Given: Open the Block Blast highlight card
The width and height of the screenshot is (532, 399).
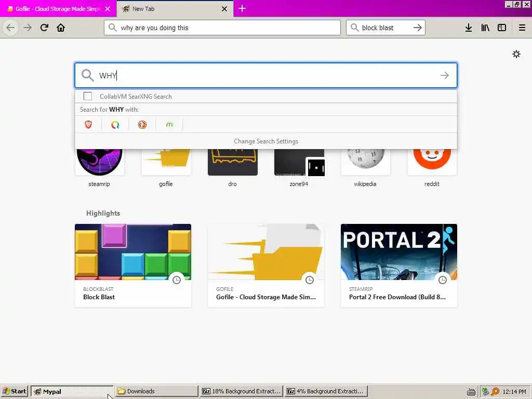Looking at the screenshot, I should [133, 265].
